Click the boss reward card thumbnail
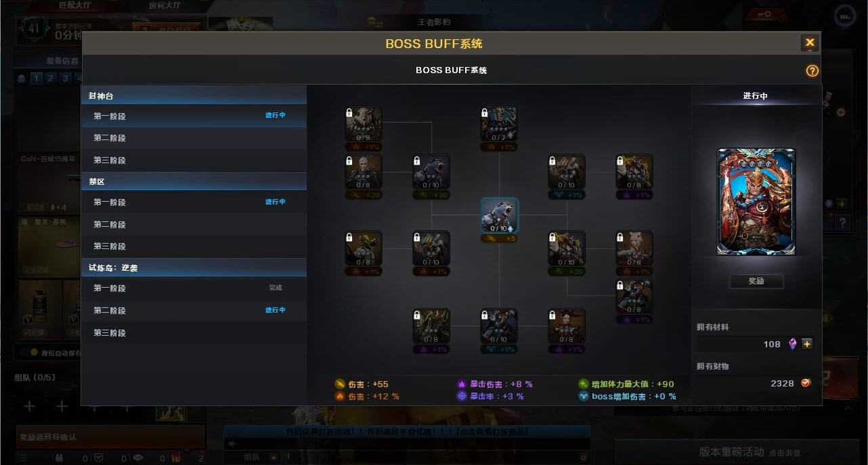 pyautogui.click(x=756, y=202)
